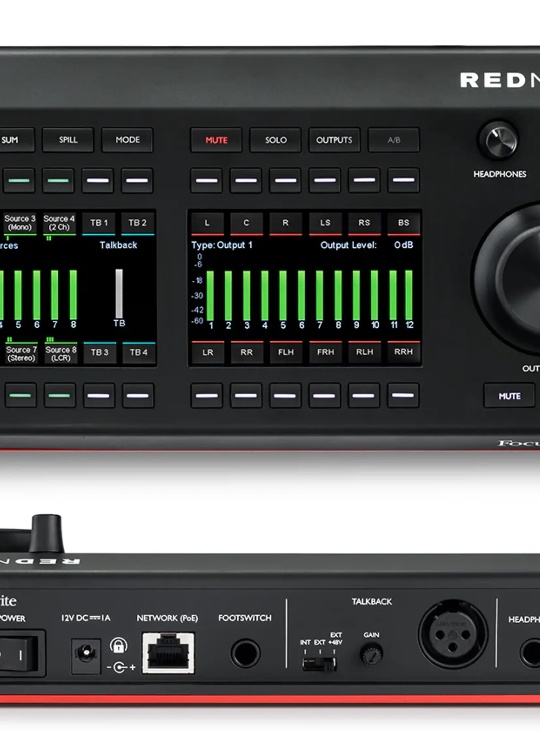Tap the soft key above Source 4 (2 Ch)
Image resolution: width=540 pixels, height=756 pixels.
58,180
